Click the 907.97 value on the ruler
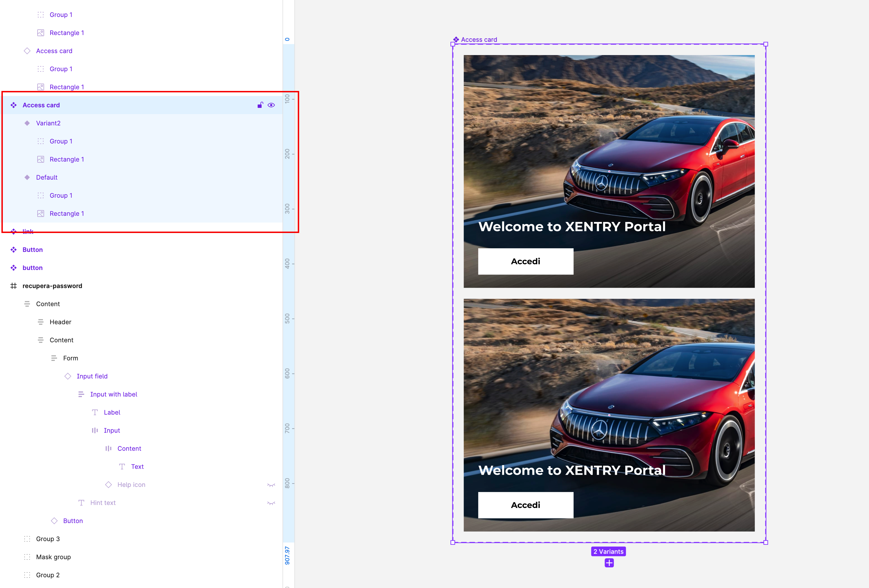869x588 pixels. pos(287,556)
